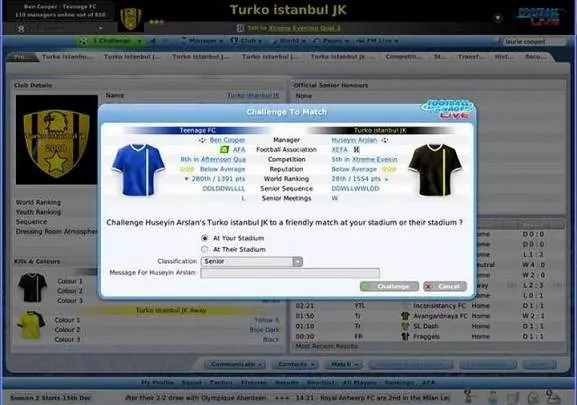The height and width of the screenshot is (405, 577).
Task: Open the Squad shortcut link
Action: [191, 383]
